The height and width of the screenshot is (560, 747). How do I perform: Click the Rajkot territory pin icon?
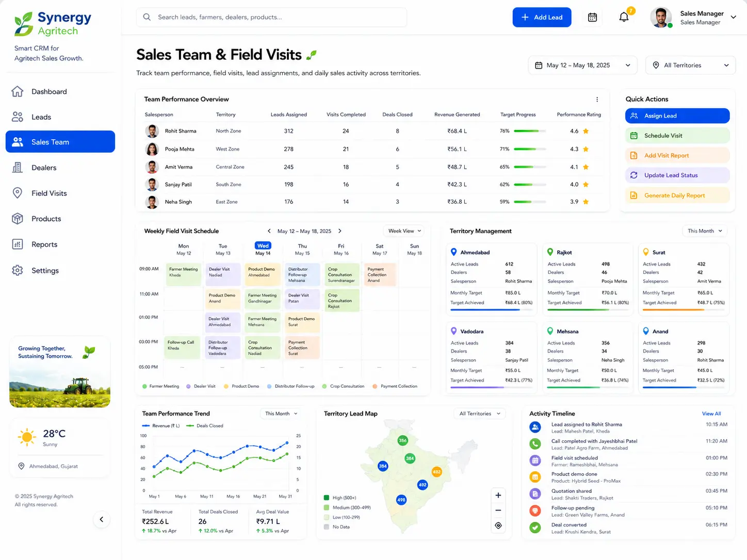click(x=550, y=252)
